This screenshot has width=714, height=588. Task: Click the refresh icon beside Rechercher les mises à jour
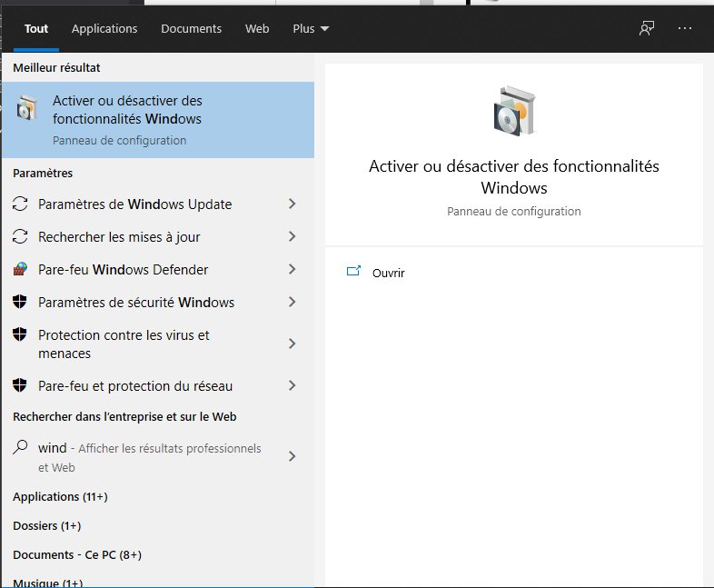[20, 236]
